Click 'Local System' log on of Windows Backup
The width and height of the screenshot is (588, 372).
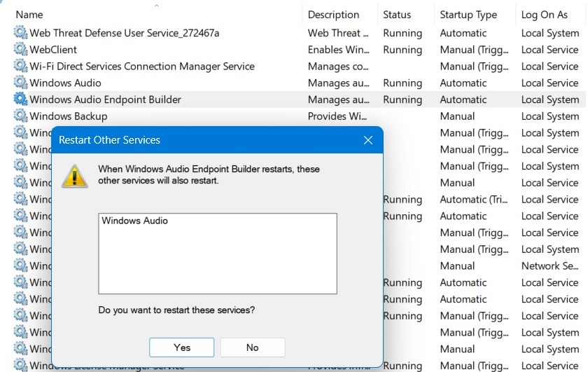[549, 116]
